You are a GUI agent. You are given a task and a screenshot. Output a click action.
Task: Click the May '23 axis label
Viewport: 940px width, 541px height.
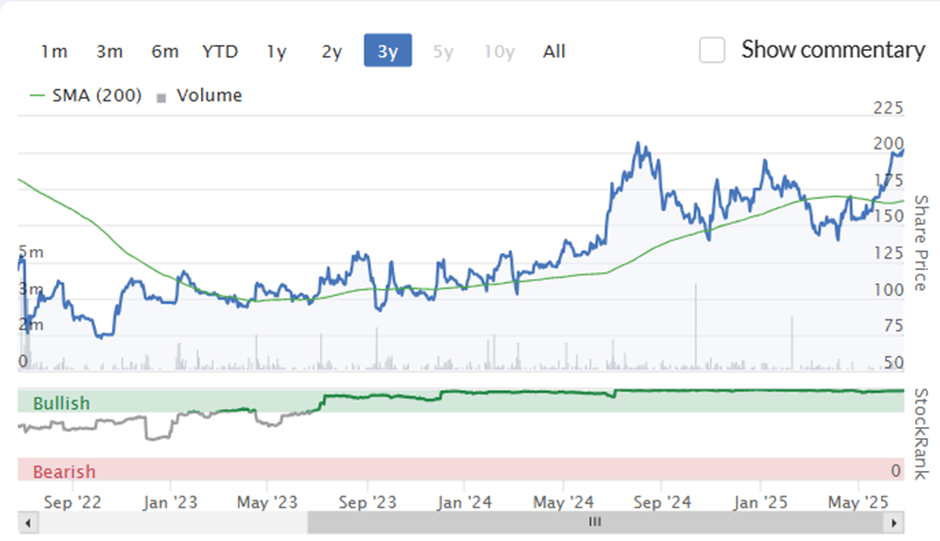267,502
